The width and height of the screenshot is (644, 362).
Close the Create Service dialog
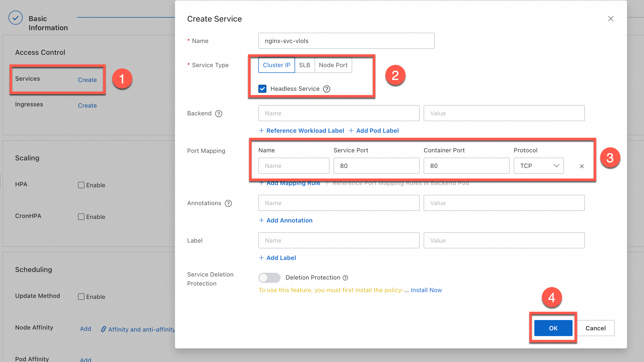click(x=611, y=19)
